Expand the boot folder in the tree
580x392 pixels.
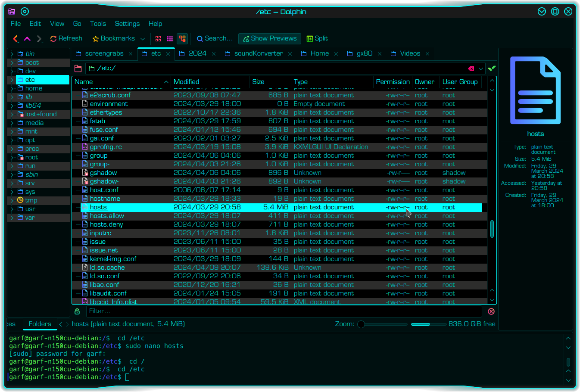[x=12, y=62]
